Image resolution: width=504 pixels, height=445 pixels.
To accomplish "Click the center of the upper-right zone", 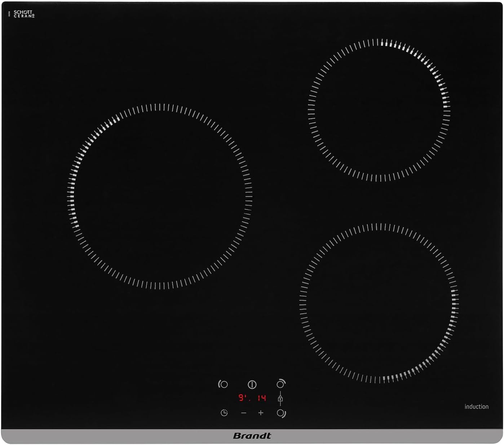I will click(379, 110).
